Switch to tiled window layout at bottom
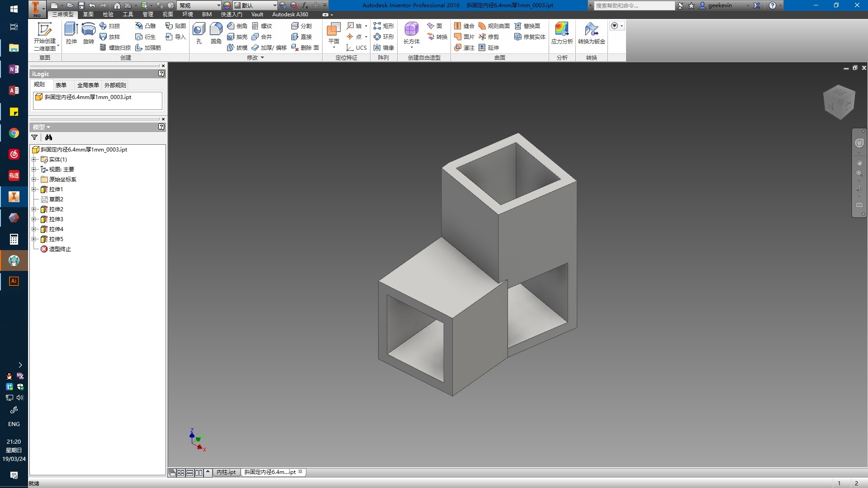868x488 pixels. [181, 473]
